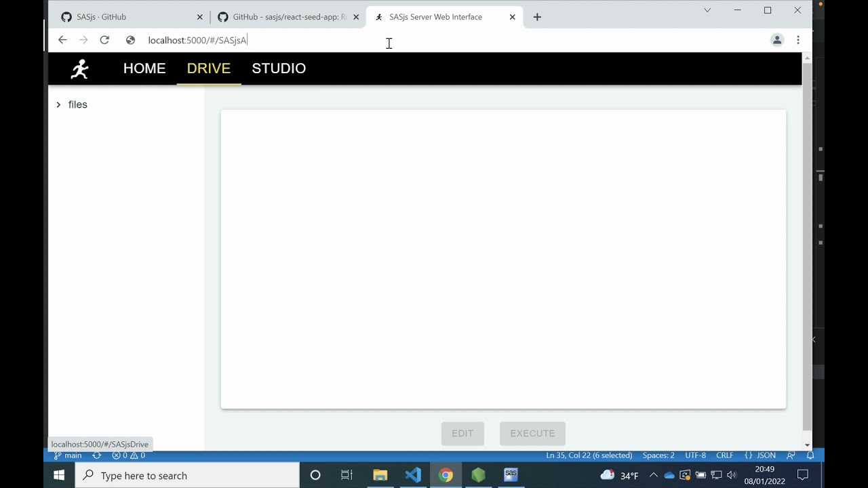The width and height of the screenshot is (868, 488).
Task: Show hidden system tray icons
Action: 654,475
